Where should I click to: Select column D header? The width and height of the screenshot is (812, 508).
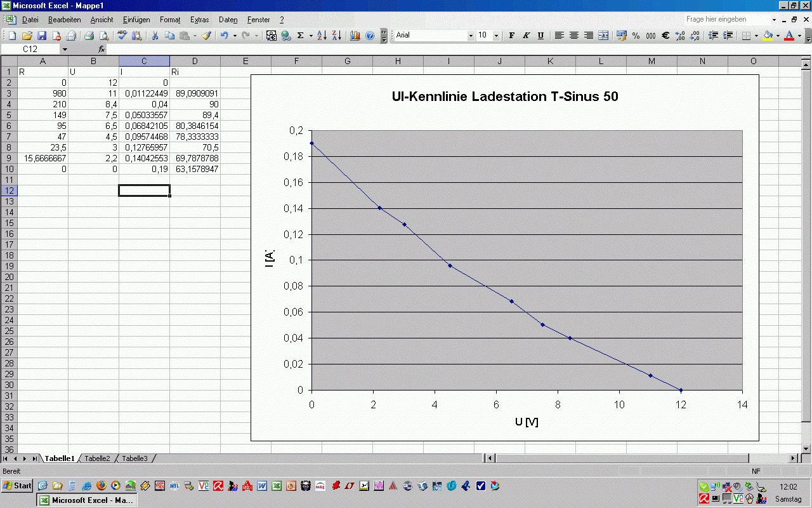tap(195, 61)
